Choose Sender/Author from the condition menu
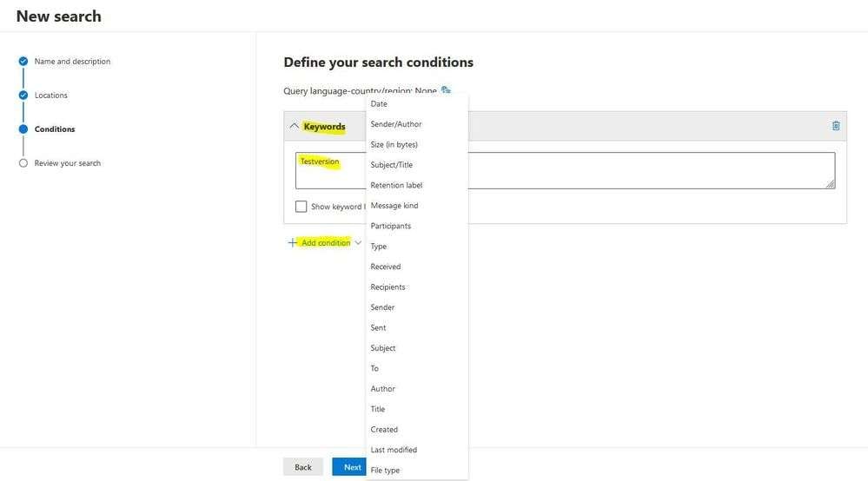 point(395,124)
